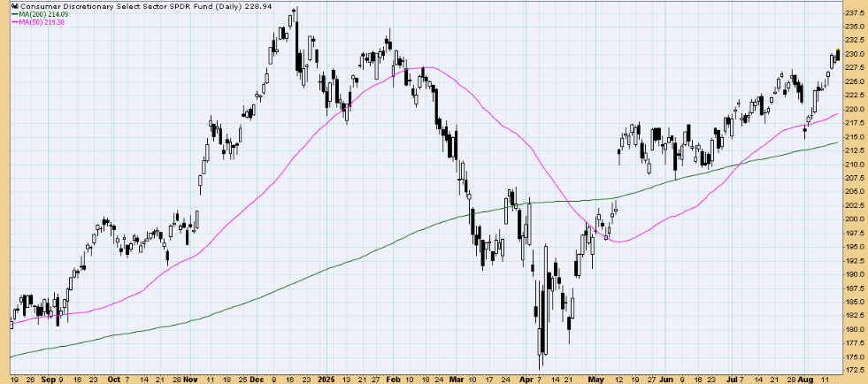Click the 182.5 price axis label

(x=855, y=316)
